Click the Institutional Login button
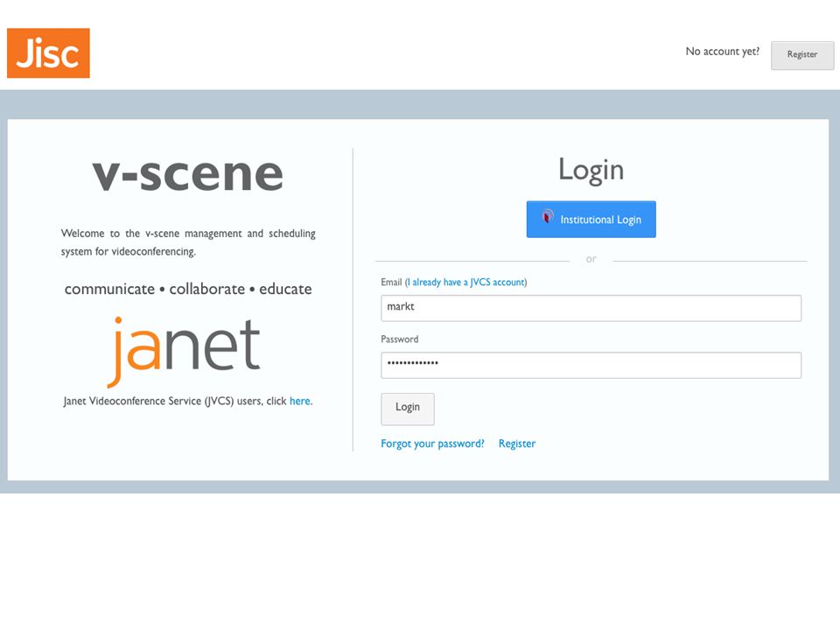 pyautogui.click(x=591, y=219)
